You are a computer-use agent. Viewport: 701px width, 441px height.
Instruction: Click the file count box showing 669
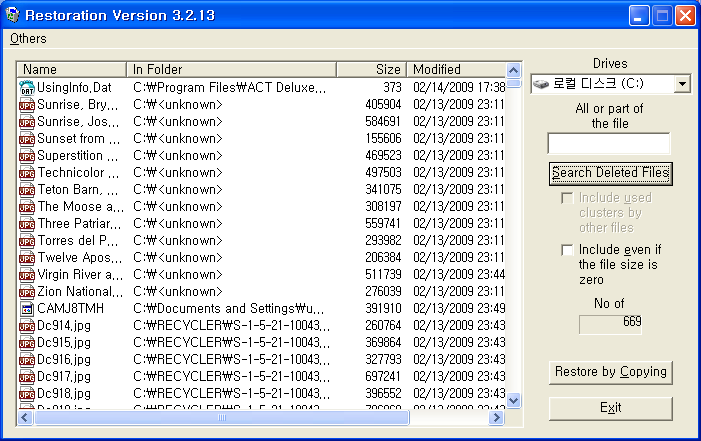tap(610, 324)
